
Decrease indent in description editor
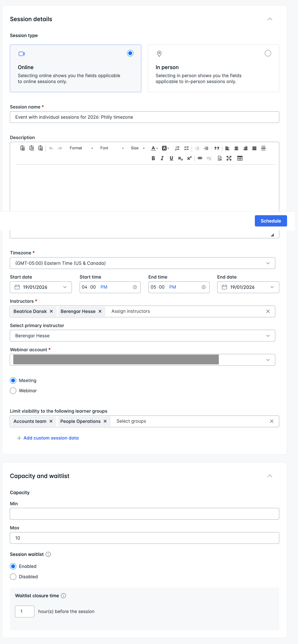coord(197,148)
